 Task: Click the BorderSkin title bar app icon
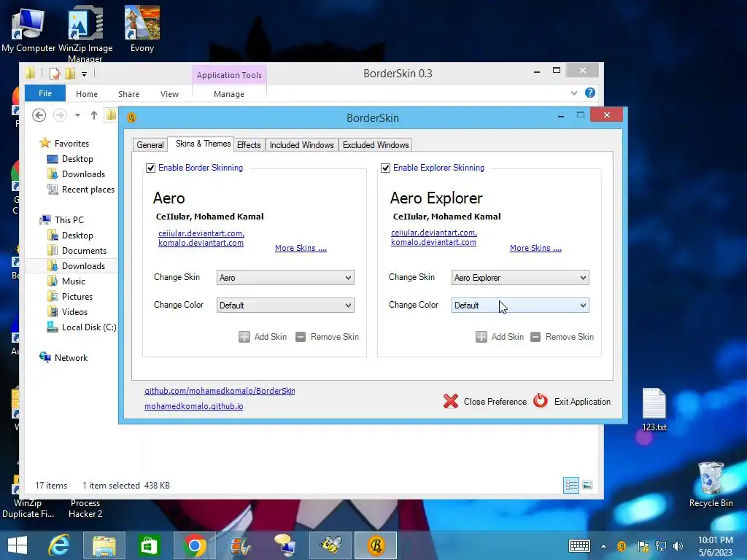coord(131,117)
